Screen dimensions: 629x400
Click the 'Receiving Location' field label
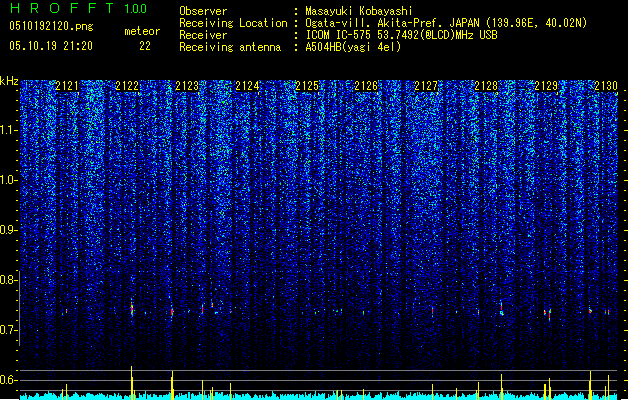pyautogui.click(x=233, y=23)
